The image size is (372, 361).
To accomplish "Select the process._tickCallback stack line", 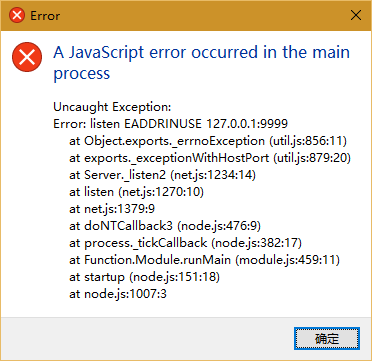I will 185,243.
